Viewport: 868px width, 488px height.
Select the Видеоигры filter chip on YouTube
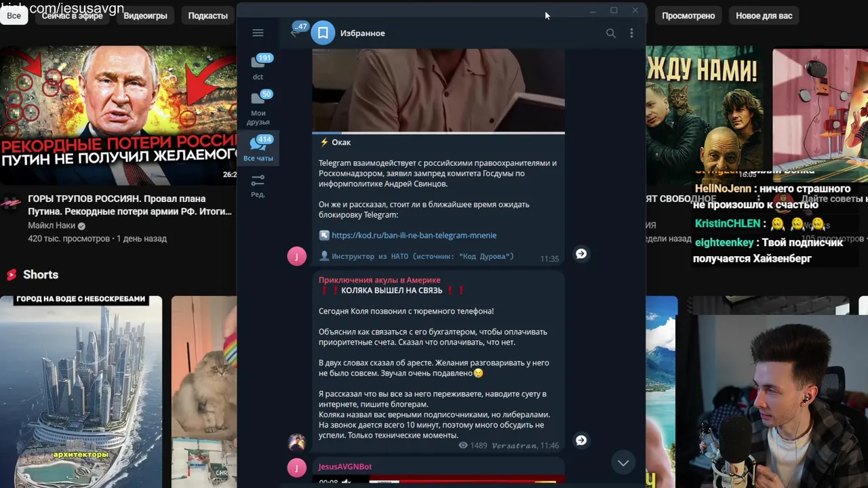click(145, 16)
